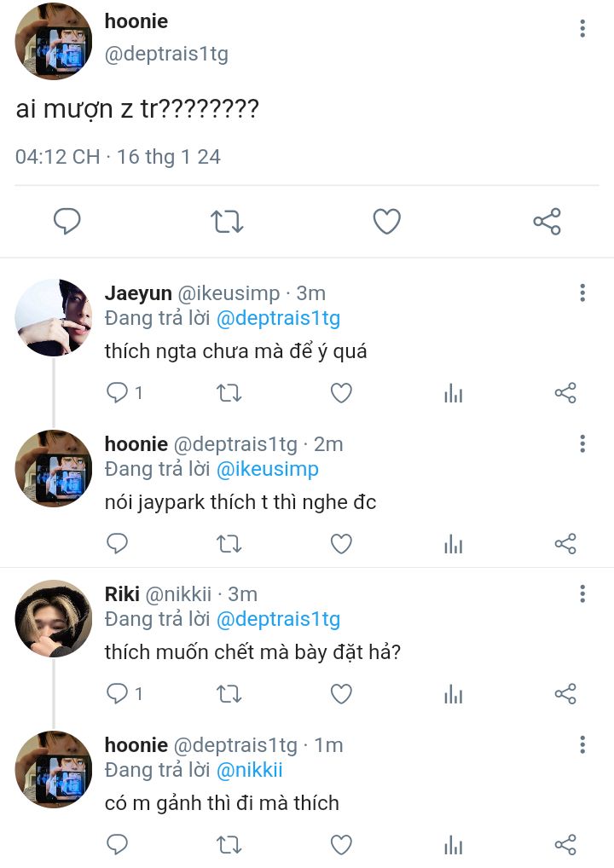Viewport: 614px width, 868px height.
Task: Share Riki's reply
Action: point(565,694)
